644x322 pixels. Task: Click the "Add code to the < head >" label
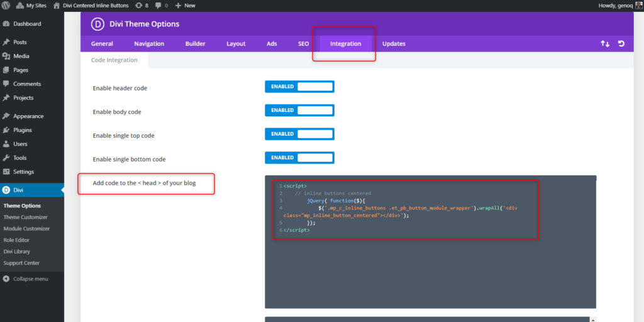[144, 183]
